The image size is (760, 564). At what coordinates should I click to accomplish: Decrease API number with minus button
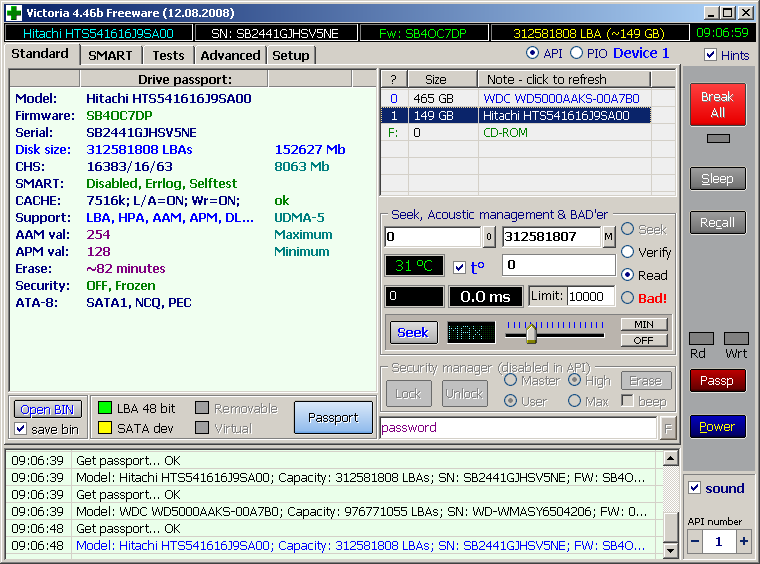[695, 541]
